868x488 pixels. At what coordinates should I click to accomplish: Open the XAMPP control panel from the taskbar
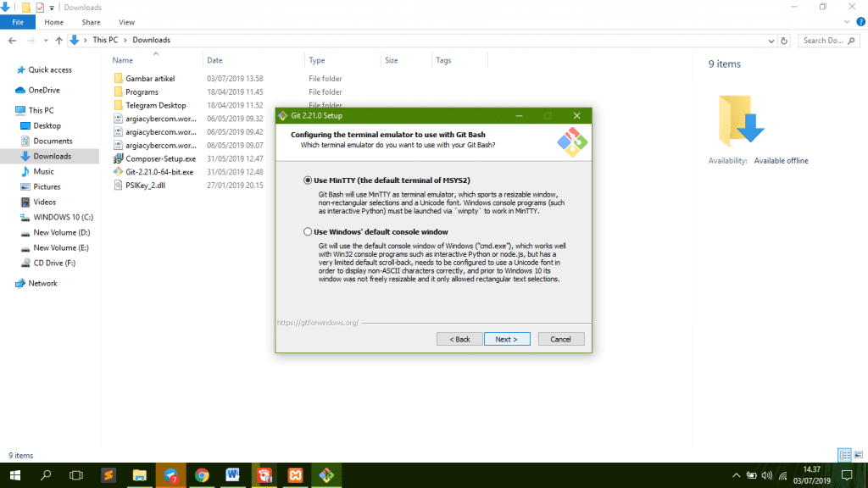295,475
